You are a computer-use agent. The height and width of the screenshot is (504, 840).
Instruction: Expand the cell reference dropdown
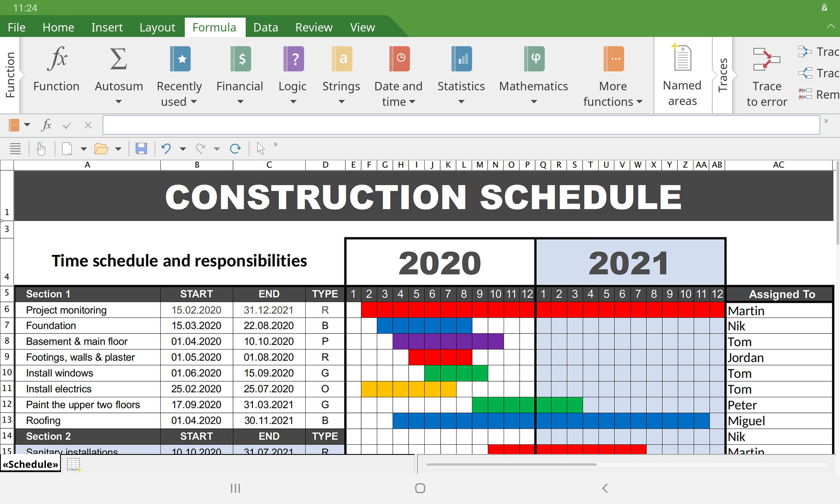[27, 125]
